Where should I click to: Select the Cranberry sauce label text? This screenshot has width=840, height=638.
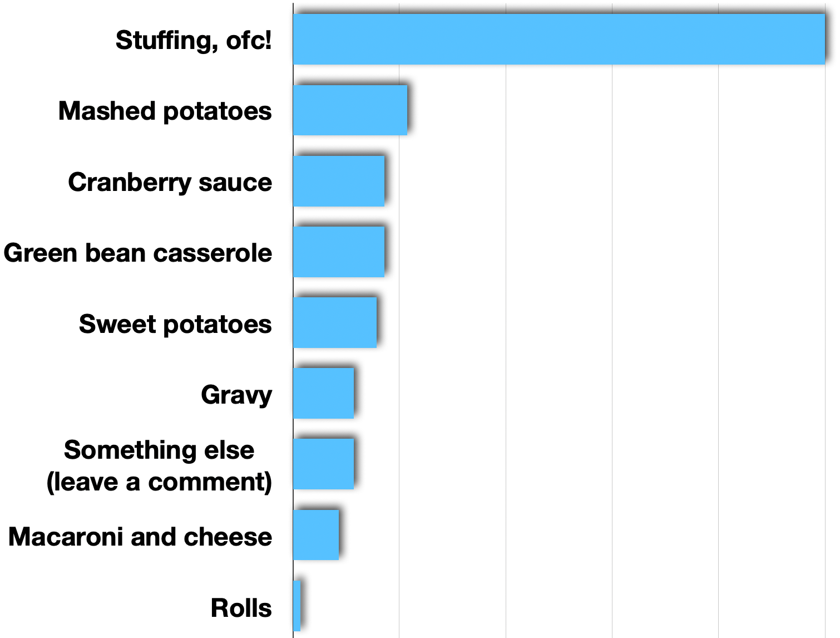point(170,182)
